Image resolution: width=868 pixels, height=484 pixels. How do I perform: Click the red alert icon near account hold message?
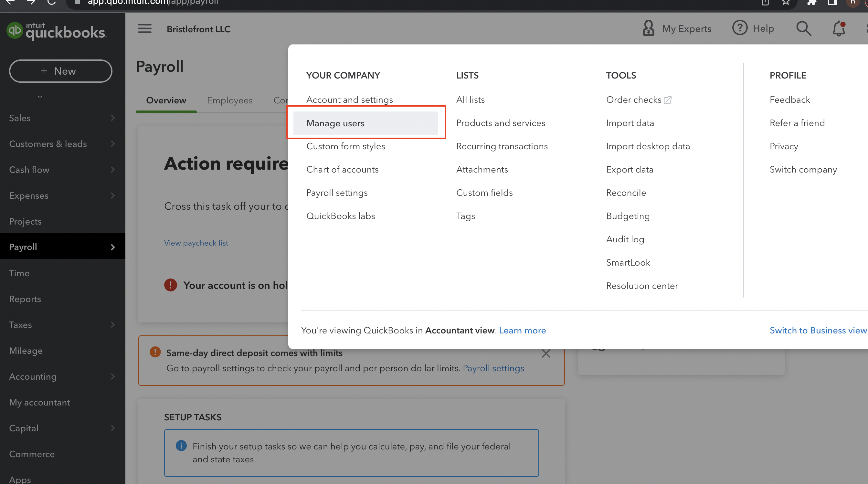(x=171, y=285)
